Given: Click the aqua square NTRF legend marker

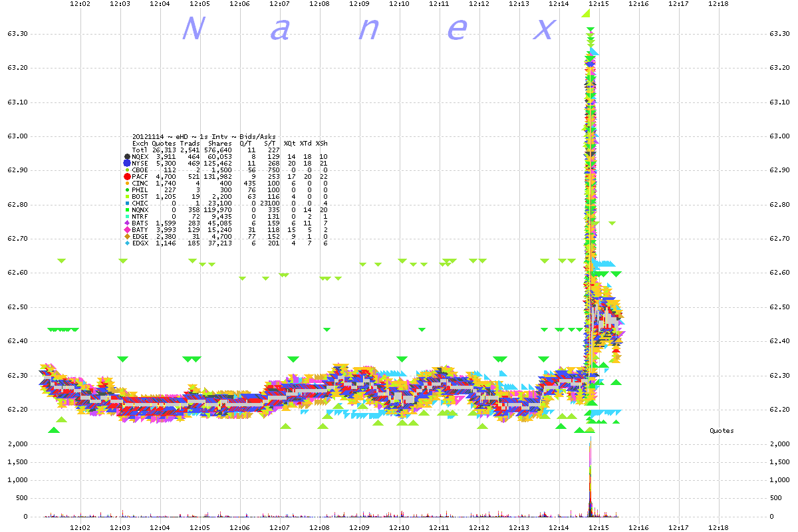Looking at the screenshot, I should [x=127, y=215].
